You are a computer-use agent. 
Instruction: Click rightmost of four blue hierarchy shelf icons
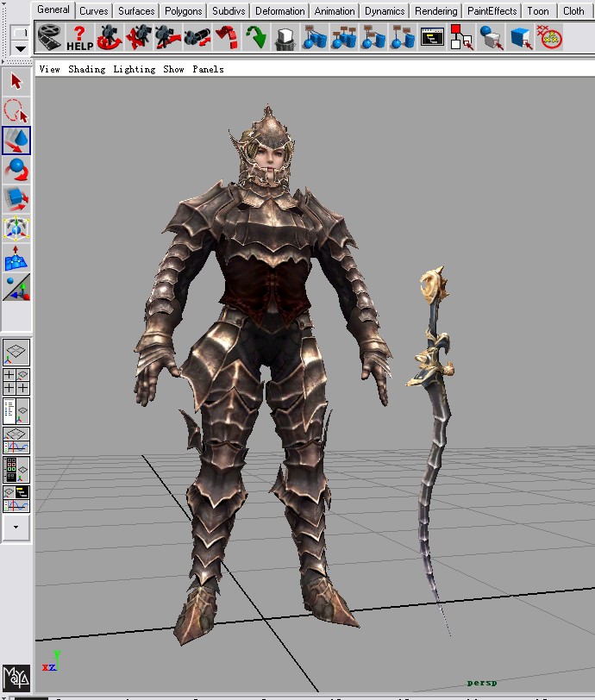tap(403, 38)
